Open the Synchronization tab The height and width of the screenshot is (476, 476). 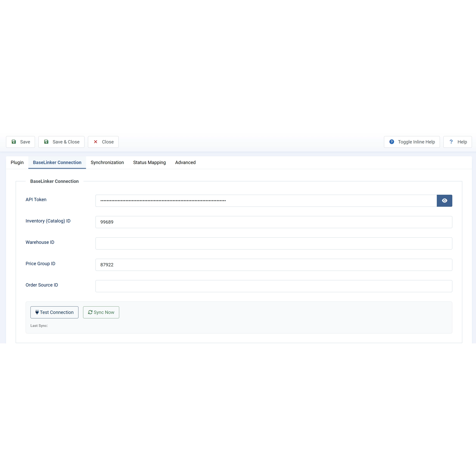click(x=107, y=162)
